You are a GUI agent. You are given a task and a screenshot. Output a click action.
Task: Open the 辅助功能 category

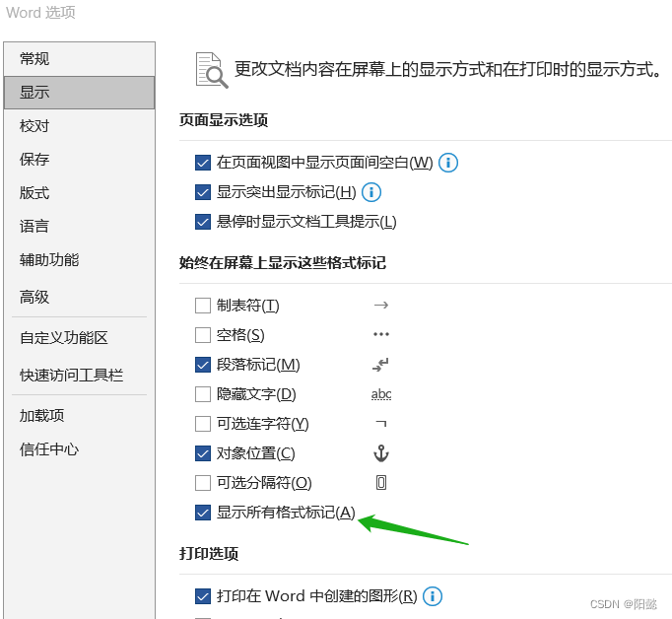point(79,260)
